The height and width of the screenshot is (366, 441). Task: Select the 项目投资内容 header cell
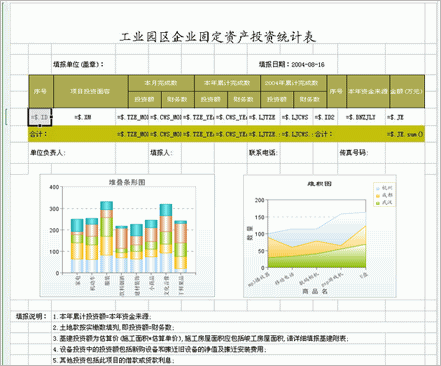[x=91, y=91]
